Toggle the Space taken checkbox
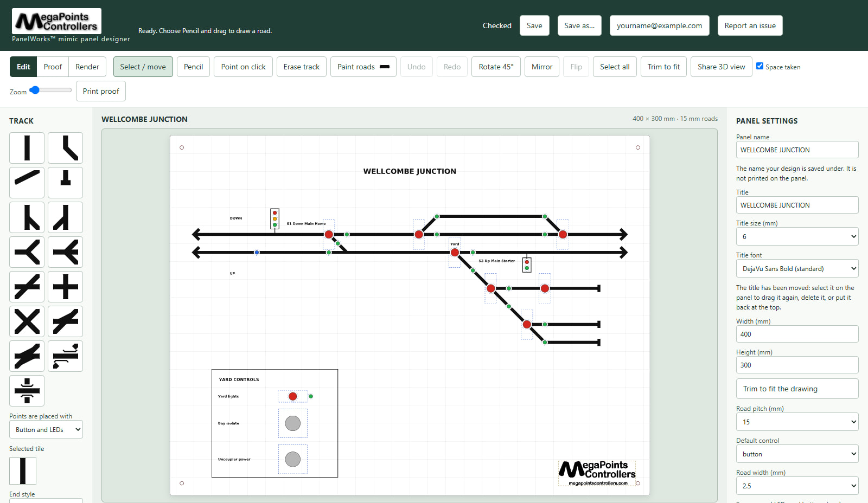The height and width of the screenshot is (503, 868). click(759, 66)
